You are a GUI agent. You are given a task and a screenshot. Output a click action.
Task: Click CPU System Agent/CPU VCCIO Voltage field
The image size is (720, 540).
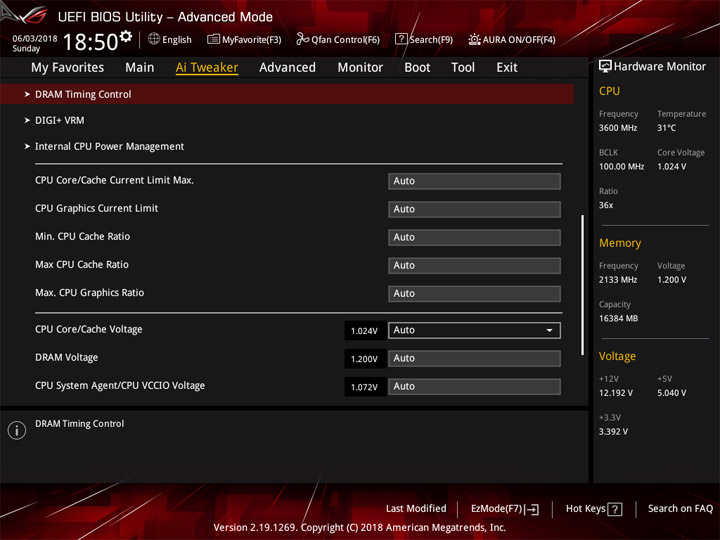pos(474,386)
